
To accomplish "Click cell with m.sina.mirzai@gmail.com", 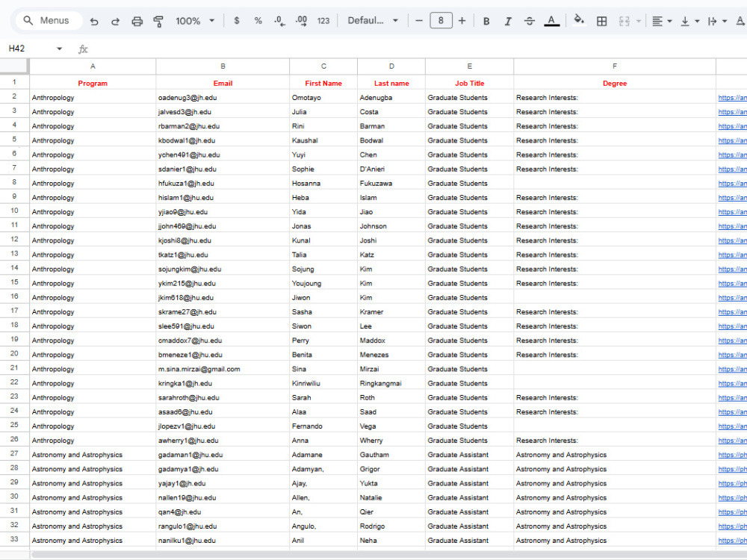I will coord(223,369).
